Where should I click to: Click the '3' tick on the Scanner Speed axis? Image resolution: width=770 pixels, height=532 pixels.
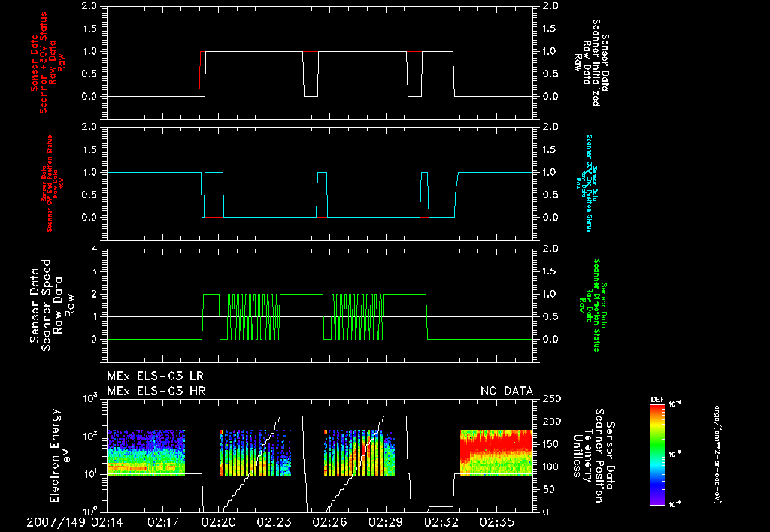tap(94, 271)
